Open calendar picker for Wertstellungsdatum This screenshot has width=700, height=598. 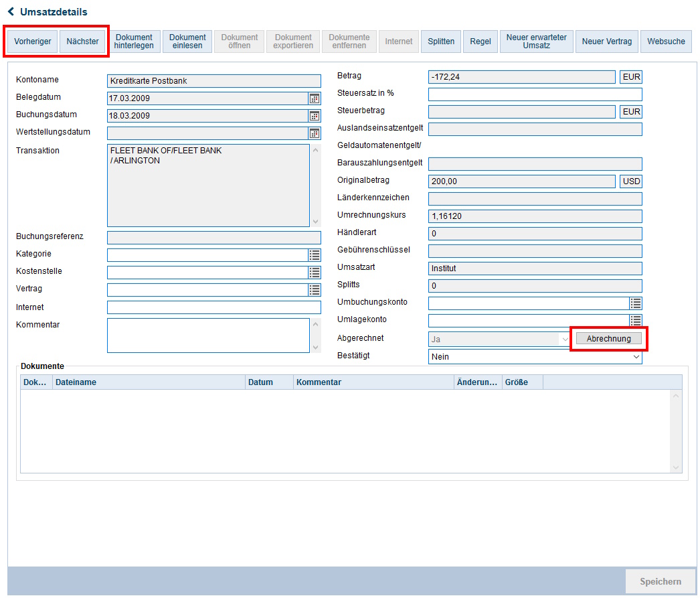[315, 133]
